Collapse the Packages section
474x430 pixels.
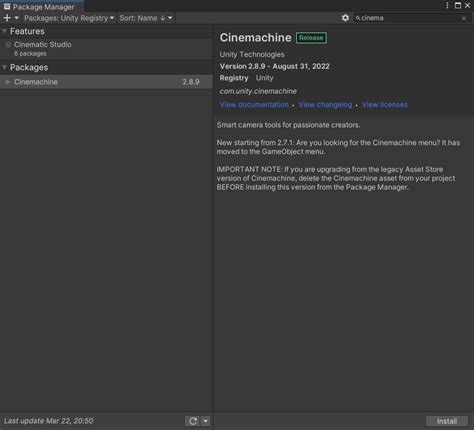[4, 67]
